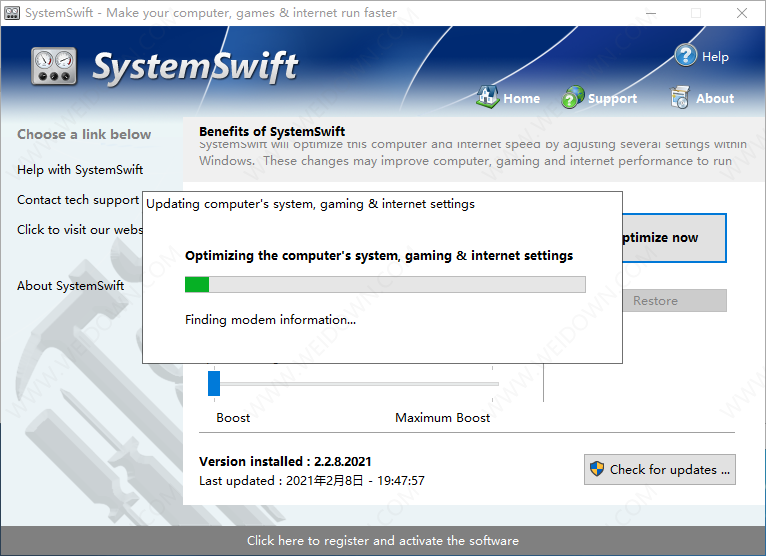Click the Finding modem information status text
Screen dimensions: 766x556
pos(270,320)
